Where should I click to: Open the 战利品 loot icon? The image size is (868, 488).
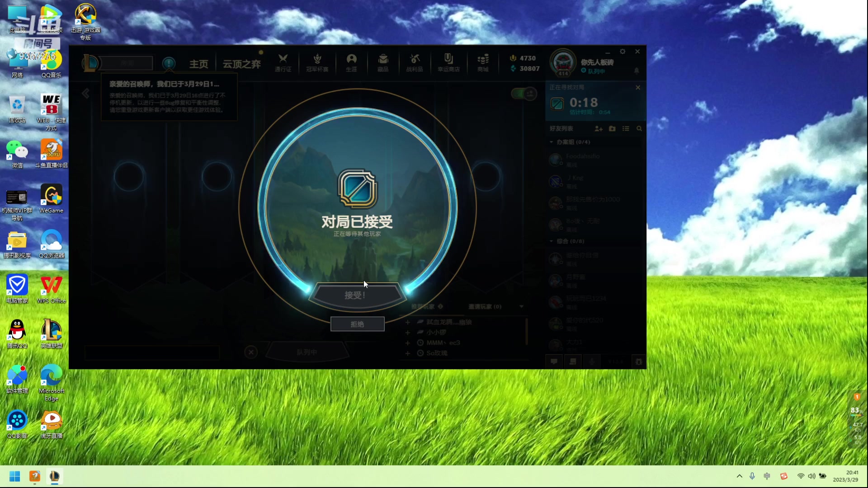pyautogui.click(x=415, y=62)
